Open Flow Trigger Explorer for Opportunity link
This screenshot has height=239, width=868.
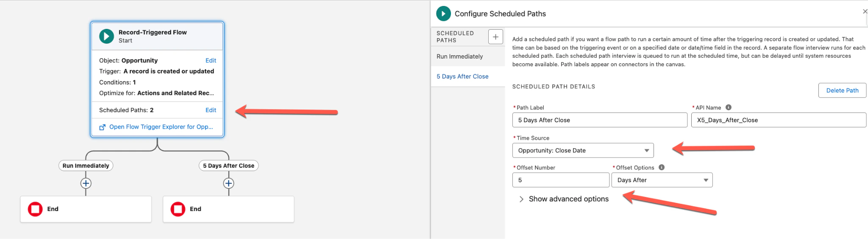coord(161,127)
